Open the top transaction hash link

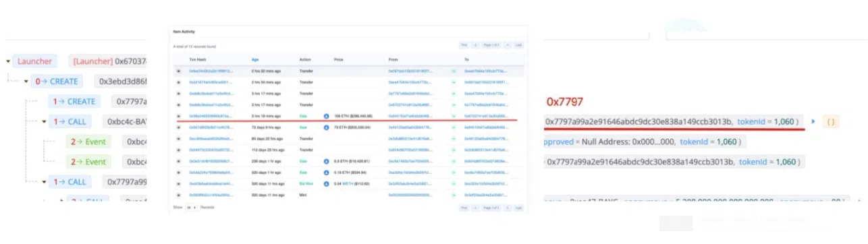click(x=210, y=71)
